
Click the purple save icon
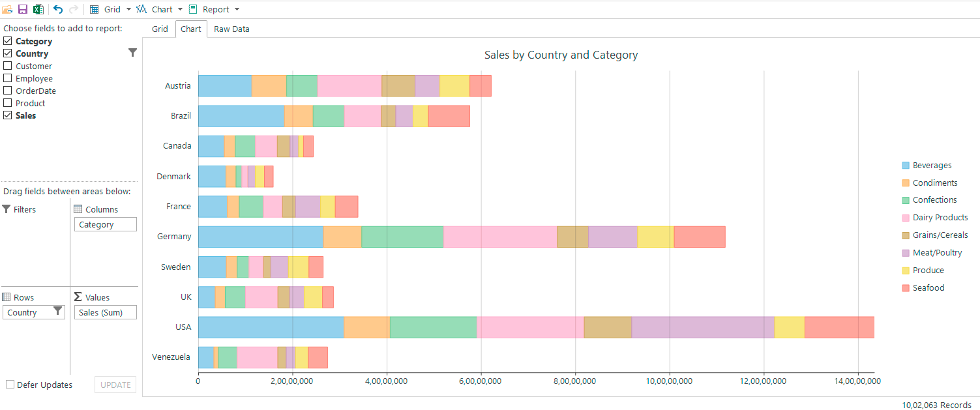[x=23, y=9]
